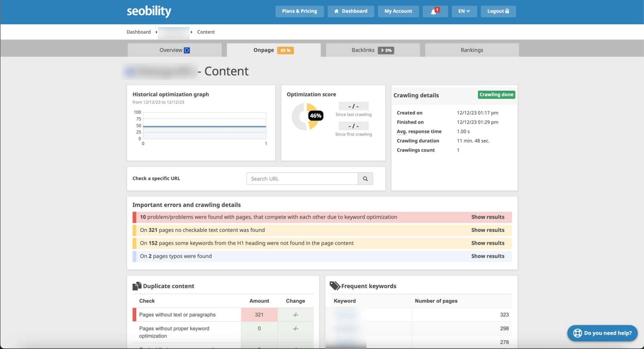Open chat via the 'Do you need help?' icon
Viewport: 644px width, 349px height.
[x=577, y=333]
